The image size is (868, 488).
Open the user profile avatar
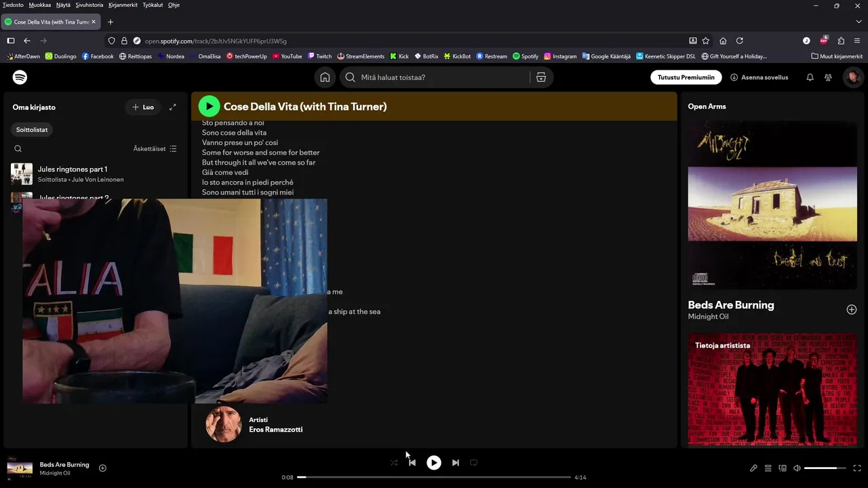(853, 77)
